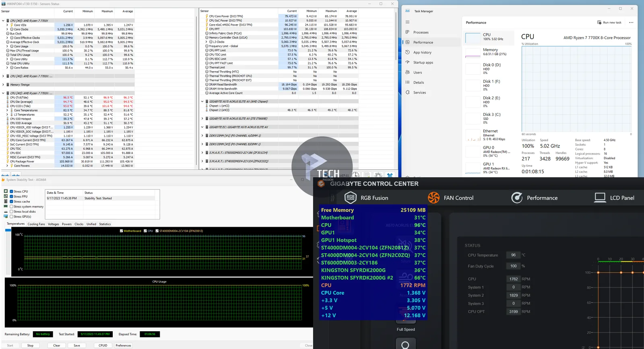Switch to the Cooling Fans tab in AIDA64
Screen dimensions: 644x349
point(36,224)
